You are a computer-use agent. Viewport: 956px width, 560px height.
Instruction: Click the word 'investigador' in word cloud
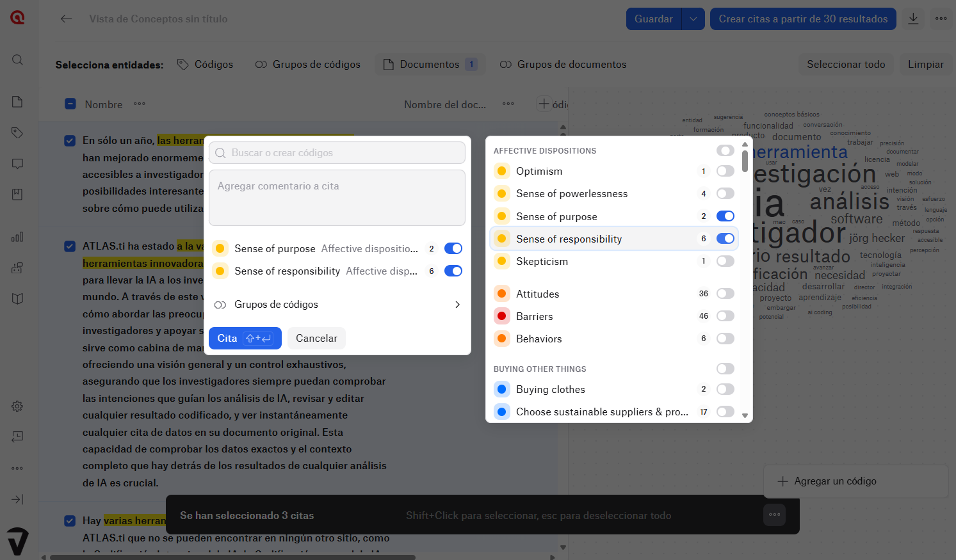pos(799,233)
